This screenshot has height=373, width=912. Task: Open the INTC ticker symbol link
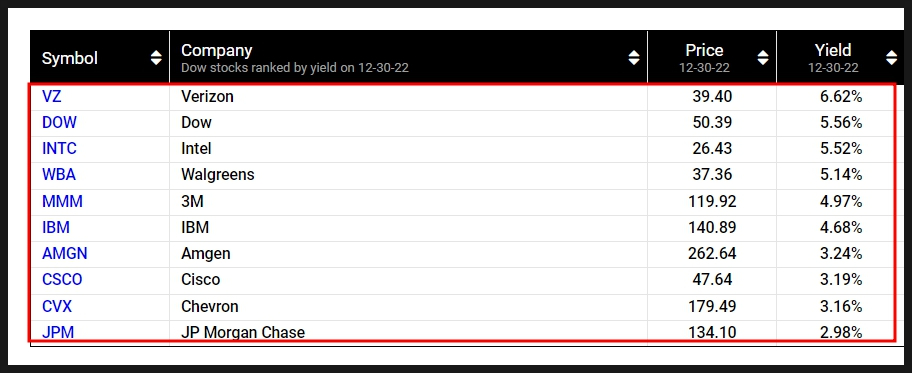coord(59,148)
